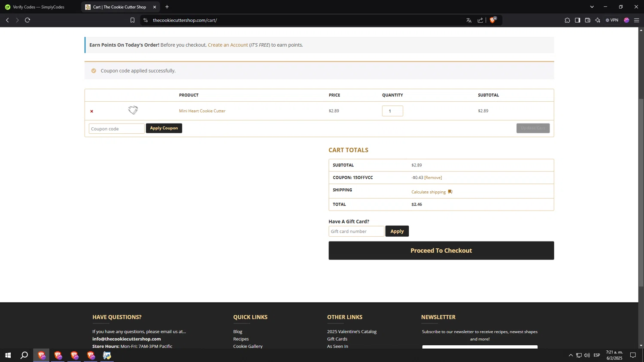This screenshot has height=362, width=644.
Task: Open the tab search dropdown arrow
Action: 592,7
